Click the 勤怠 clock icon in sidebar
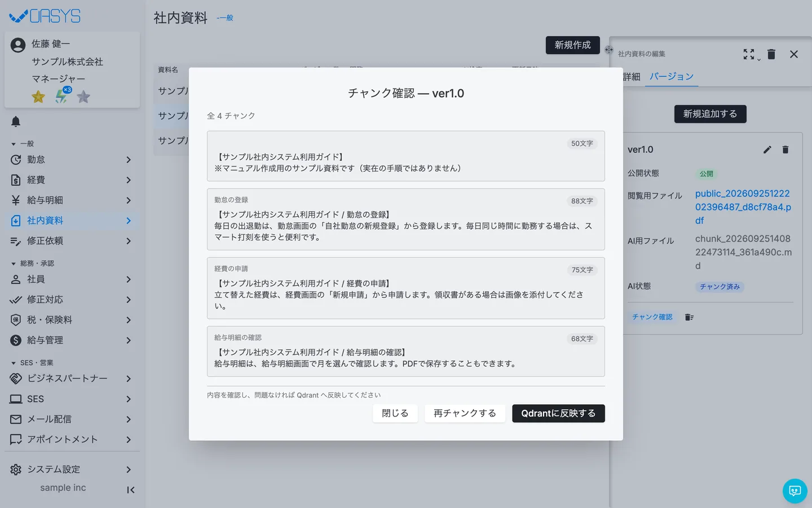This screenshot has height=508, width=812. pyautogui.click(x=16, y=160)
